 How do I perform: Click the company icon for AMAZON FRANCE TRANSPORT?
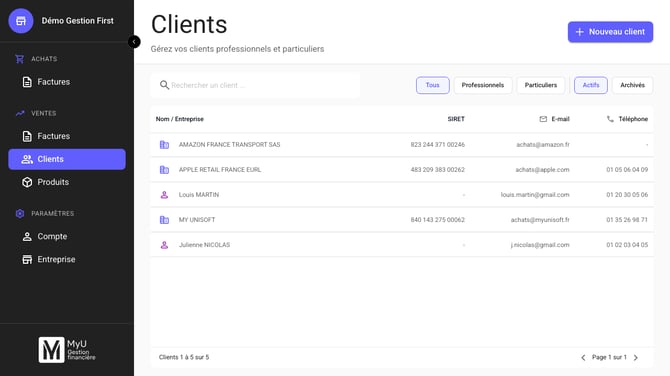[x=164, y=144]
